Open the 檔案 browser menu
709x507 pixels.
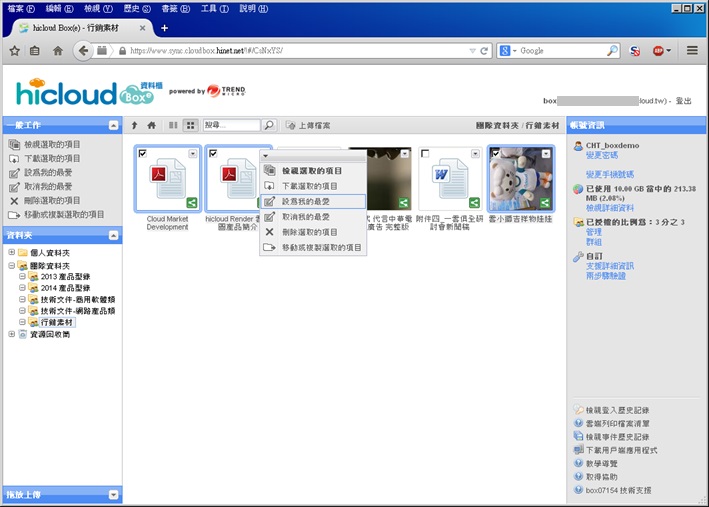click(x=21, y=9)
